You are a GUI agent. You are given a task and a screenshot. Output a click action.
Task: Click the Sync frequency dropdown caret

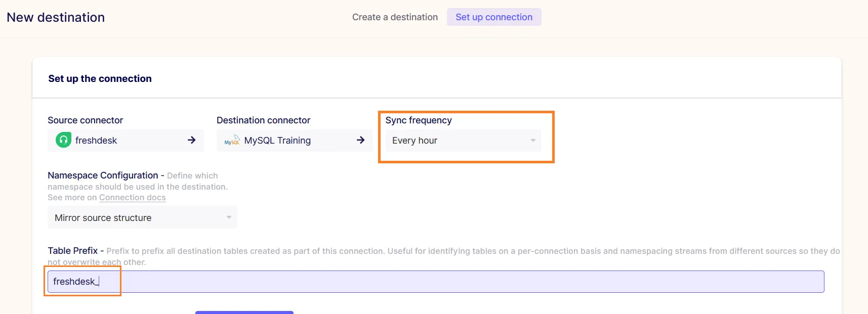point(533,141)
